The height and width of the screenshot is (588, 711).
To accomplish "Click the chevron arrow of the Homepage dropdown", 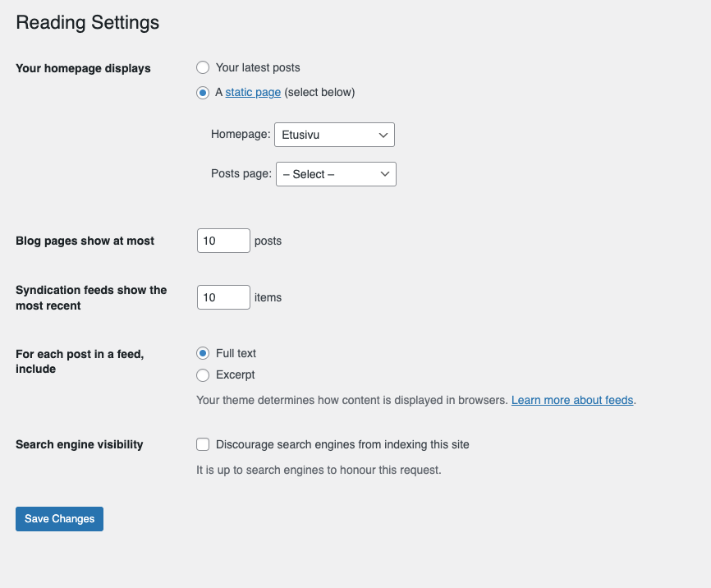I will coord(383,136).
